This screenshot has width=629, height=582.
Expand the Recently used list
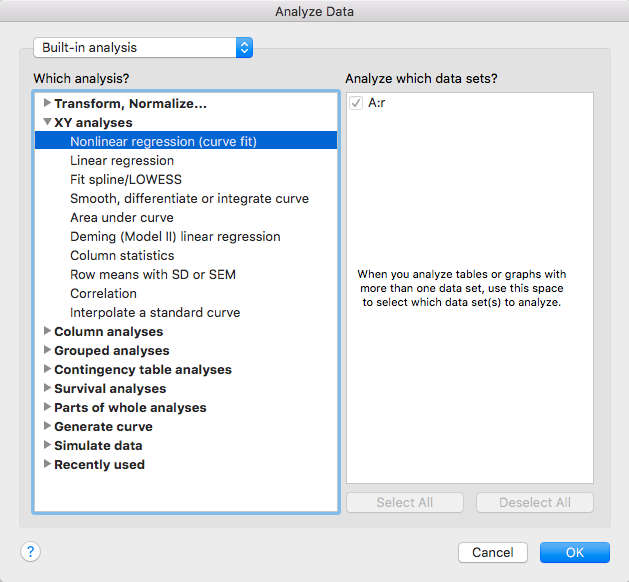[x=47, y=464]
